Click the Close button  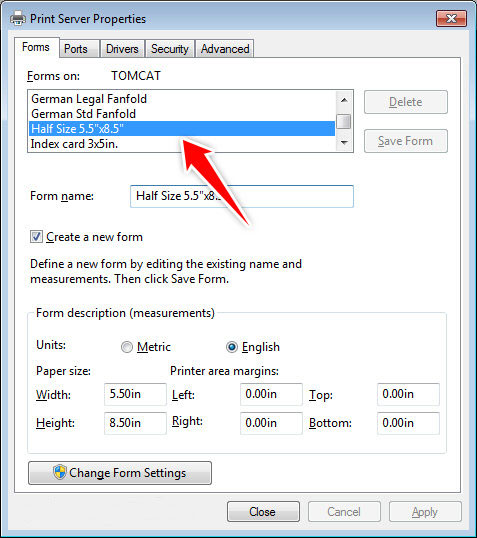pyautogui.click(x=263, y=512)
